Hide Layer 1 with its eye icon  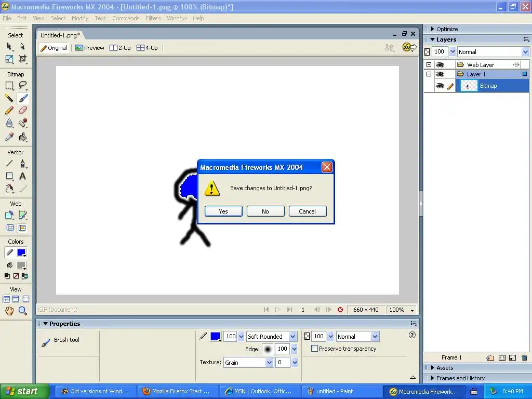[440, 74]
